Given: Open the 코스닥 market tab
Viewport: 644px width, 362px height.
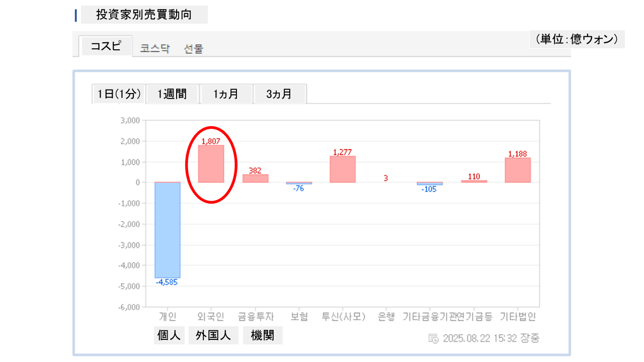Looking at the screenshot, I should pyautogui.click(x=155, y=49).
